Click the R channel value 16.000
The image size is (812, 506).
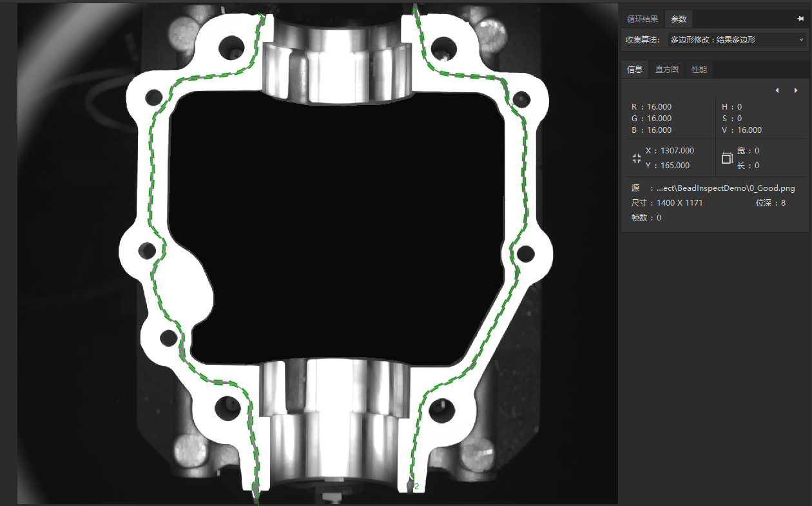(659, 107)
